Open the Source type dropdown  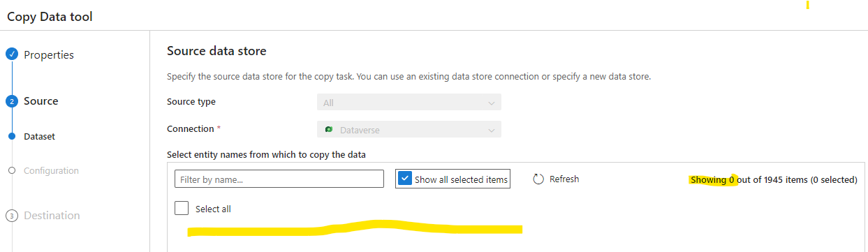tap(409, 103)
